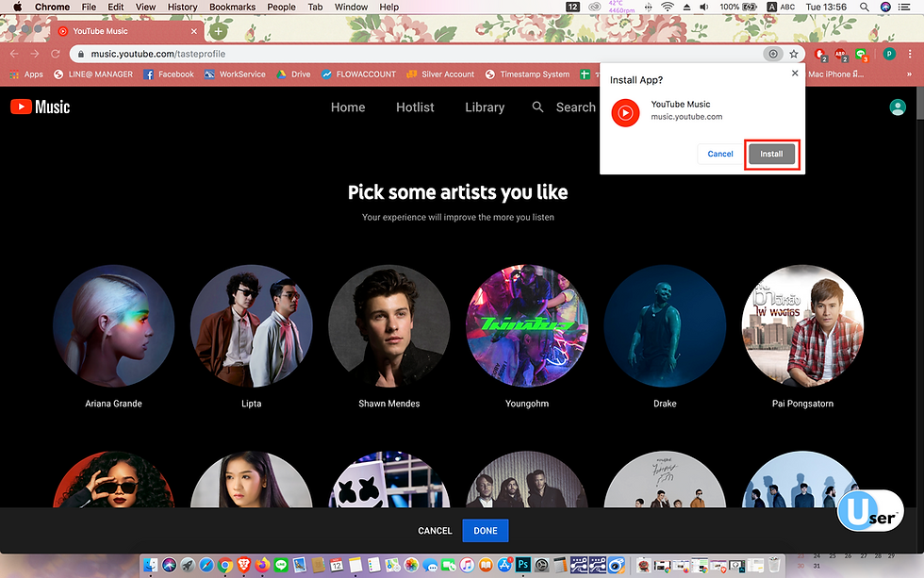
Task: Open the YouTube Music account avatar
Action: pos(898,107)
